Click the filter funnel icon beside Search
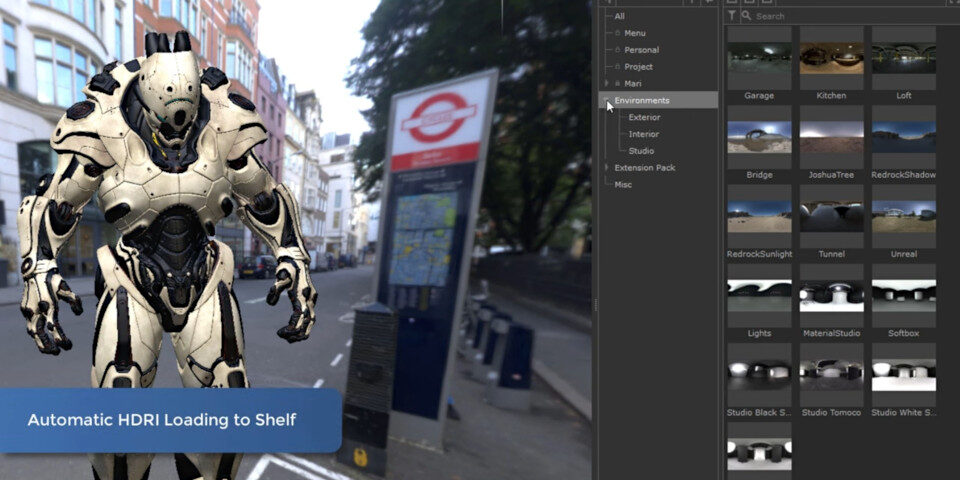Image resolution: width=960 pixels, height=480 pixels. click(732, 16)
